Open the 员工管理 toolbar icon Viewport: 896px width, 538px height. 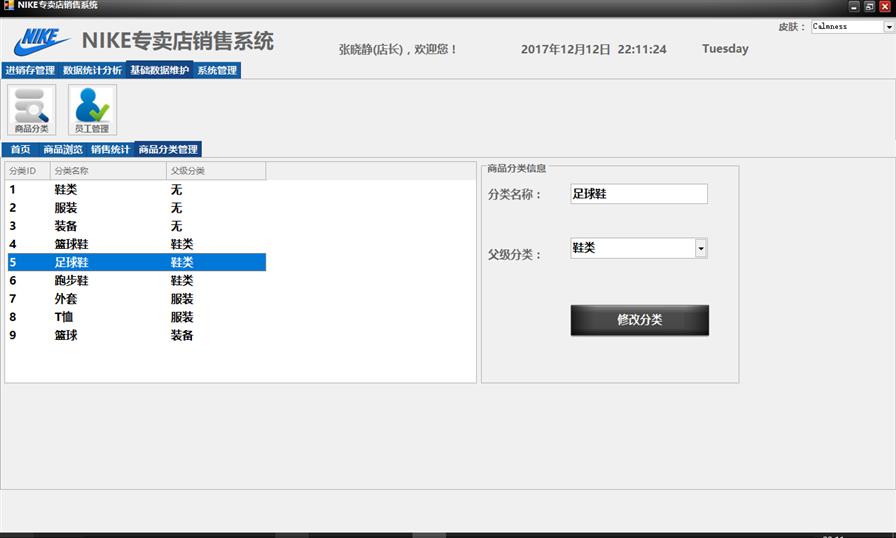point(92,109)
